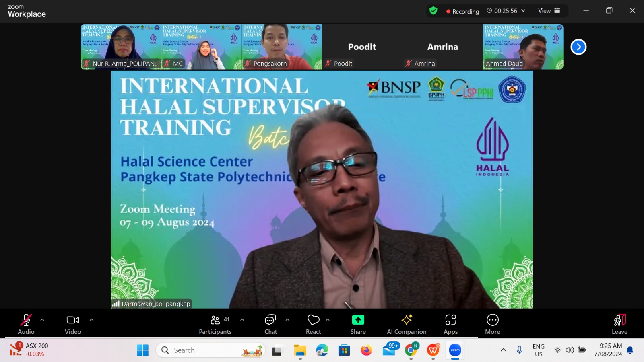Viewport: 644px width, 362px height.
Task: Open Google Chrome from taskbar
Action: pos(411,350)
